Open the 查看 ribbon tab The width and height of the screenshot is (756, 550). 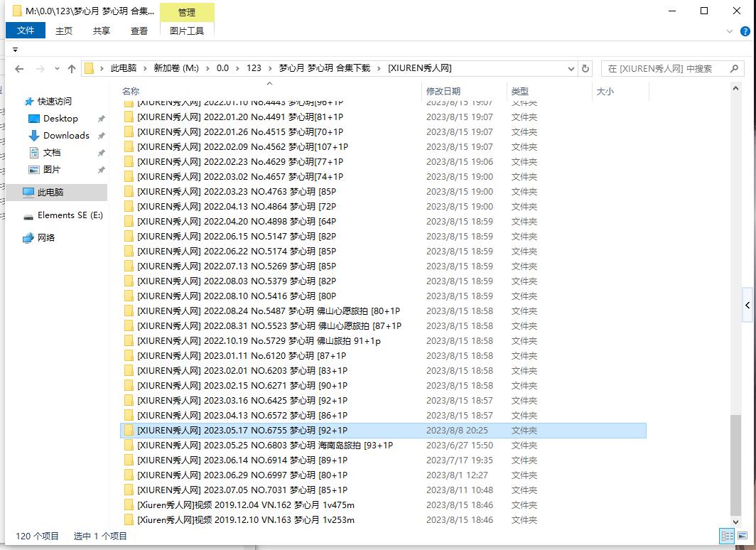coord(139,31)
